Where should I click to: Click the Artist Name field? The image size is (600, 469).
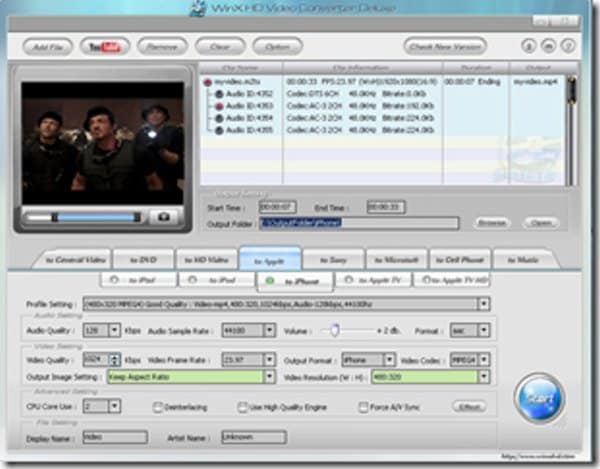coord(254,437)
